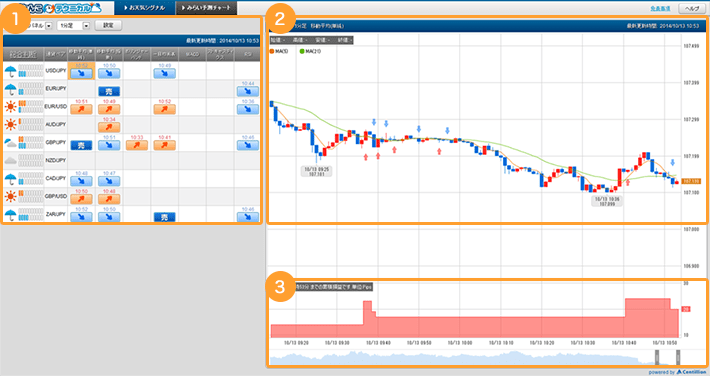The image size is (710, 376).
Task: Click the ZAR/JPY 売 sell signal
Action: tap(164, 217)
